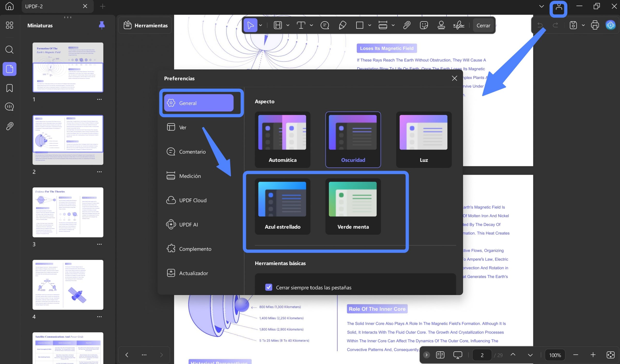Open the UPDF Cloud preferences tab

[x=199, y=200]
